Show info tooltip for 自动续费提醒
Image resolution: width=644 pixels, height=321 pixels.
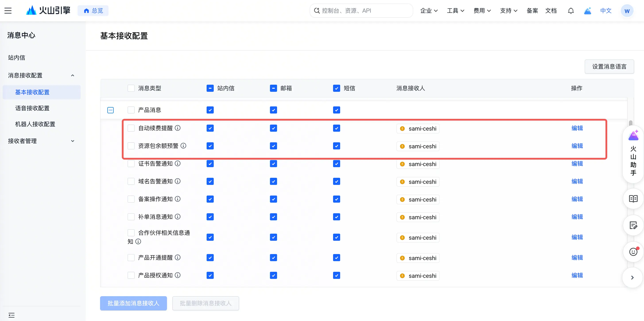pyautogui.click(x=178, y=128)
